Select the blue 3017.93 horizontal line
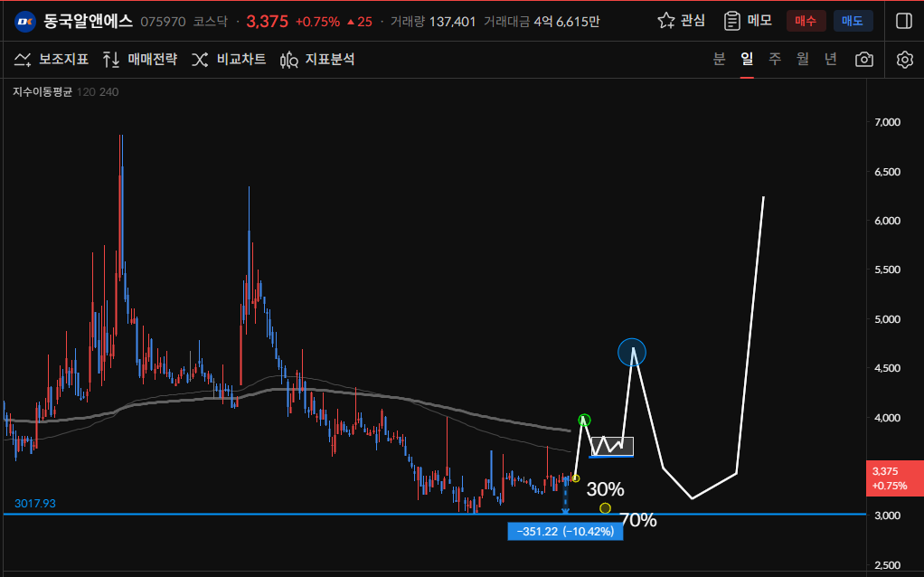Image resolution: width=924 pixels, height=577 pixels. coord(271,514)
